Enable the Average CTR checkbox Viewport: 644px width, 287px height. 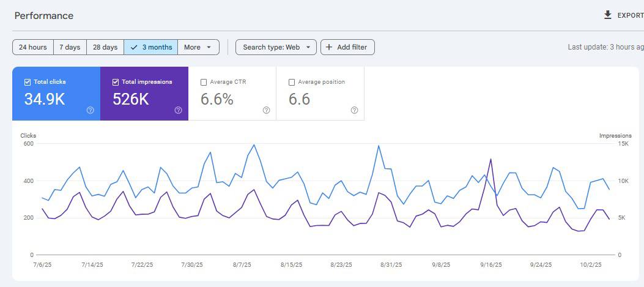tap(204, 82)
